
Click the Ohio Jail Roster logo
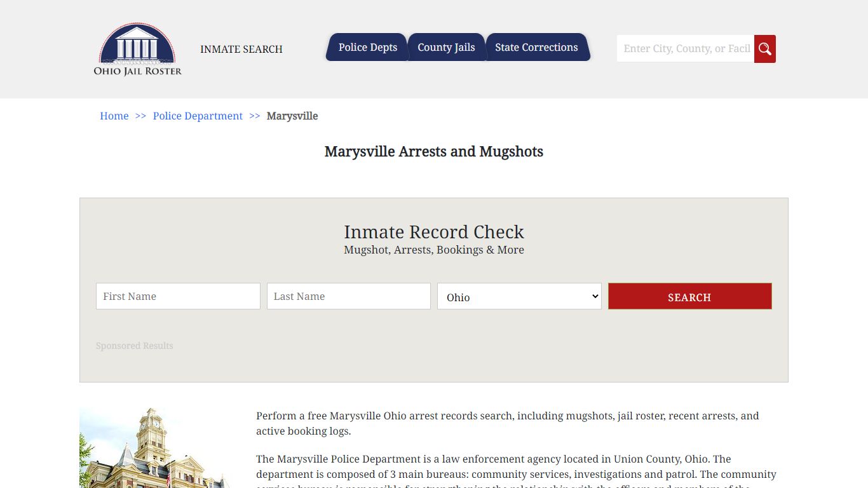coord(138,50)
